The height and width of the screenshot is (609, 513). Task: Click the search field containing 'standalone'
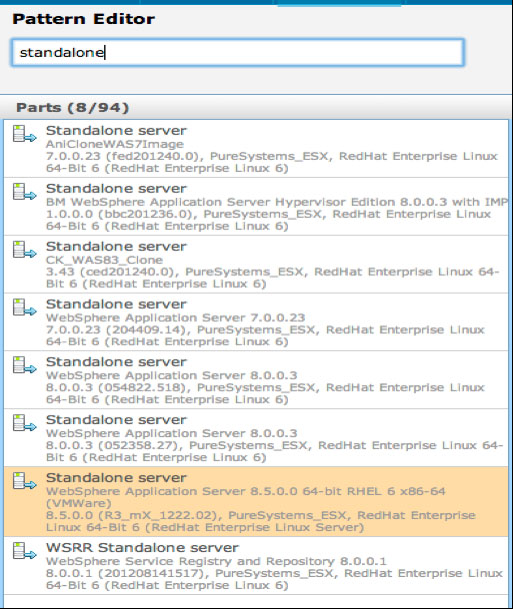(x=238, y=52)
